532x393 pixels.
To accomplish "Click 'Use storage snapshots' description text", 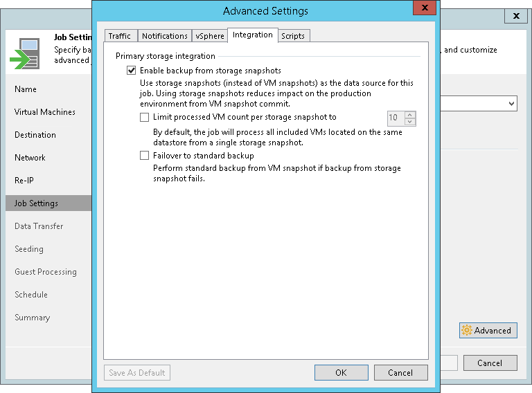I will [276, 93].
